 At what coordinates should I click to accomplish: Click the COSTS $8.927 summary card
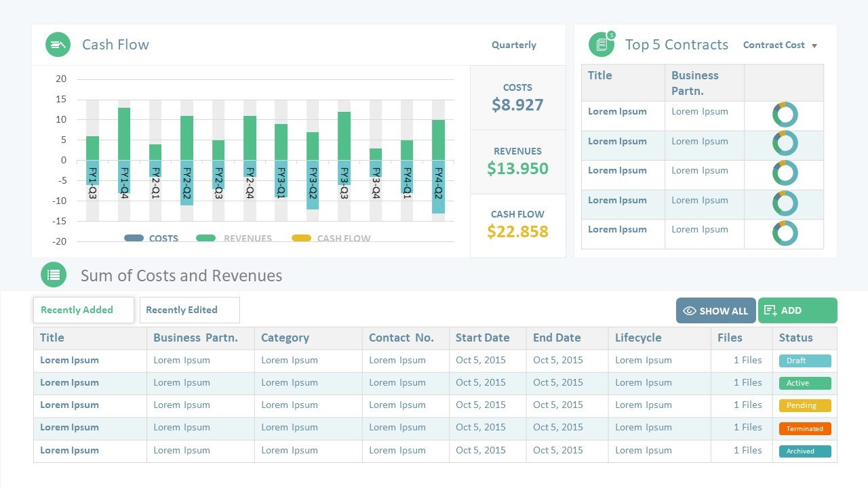tap(518, 98)
